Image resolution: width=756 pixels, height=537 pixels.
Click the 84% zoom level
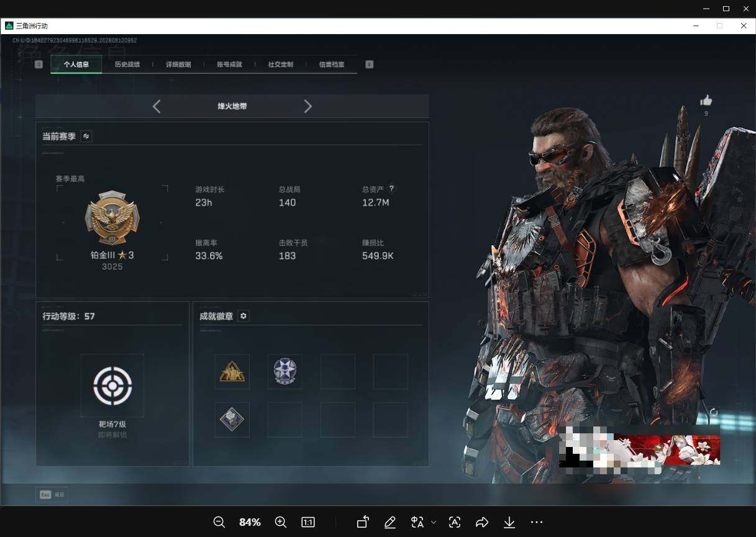pos(250,522)
